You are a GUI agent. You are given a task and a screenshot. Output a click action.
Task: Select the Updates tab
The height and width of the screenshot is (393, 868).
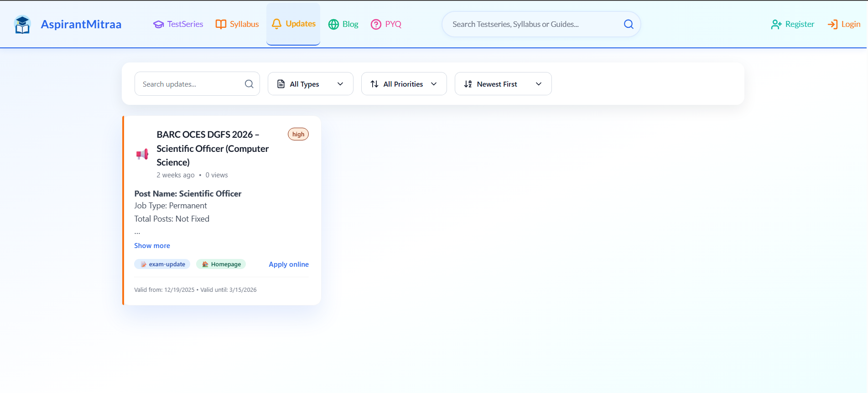(x=293, y=24)
